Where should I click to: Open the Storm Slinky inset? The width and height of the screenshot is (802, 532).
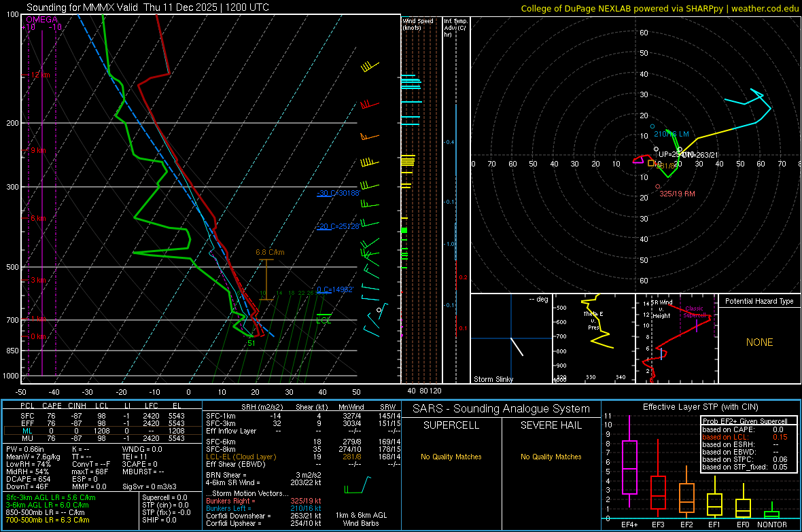pos(511,338)
